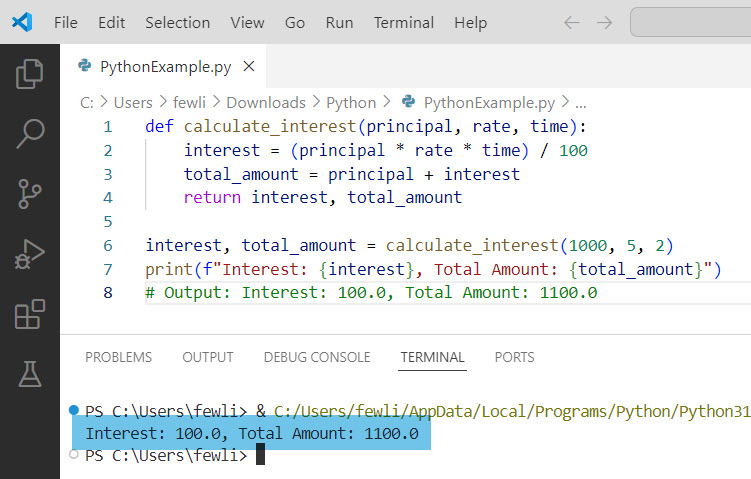The height and width of the screenshot is (479, 751).
Task: Click the command center search box
Action: [x=691, y=22]
